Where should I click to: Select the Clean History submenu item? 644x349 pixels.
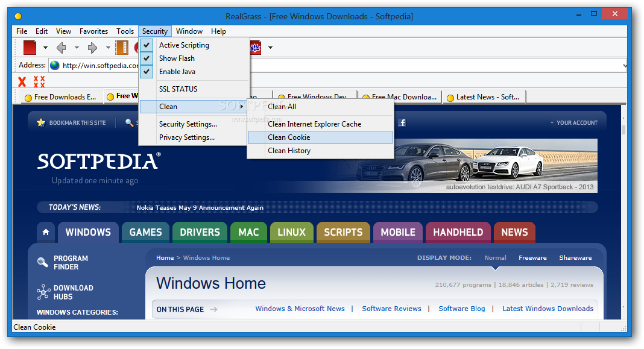click(320, 151)
